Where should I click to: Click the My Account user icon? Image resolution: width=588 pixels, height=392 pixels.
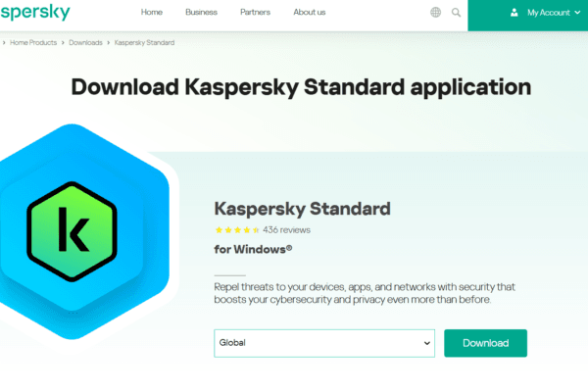pos(514,13)
